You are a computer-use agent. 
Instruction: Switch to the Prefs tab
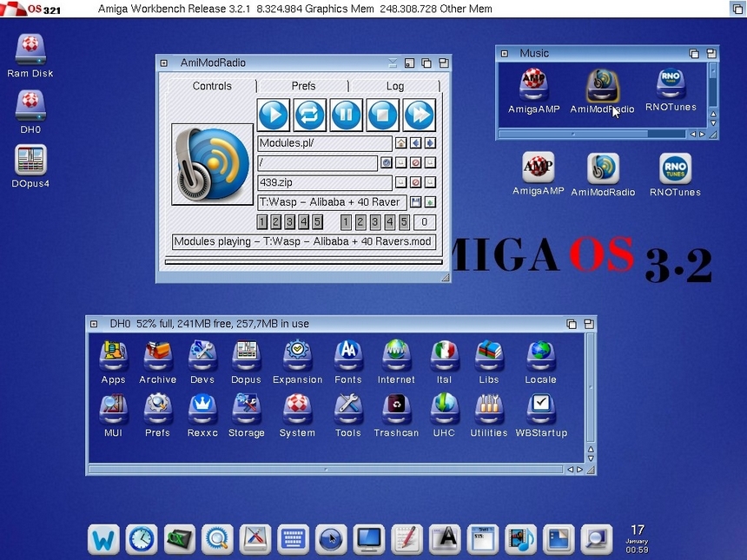coord(303,86)
